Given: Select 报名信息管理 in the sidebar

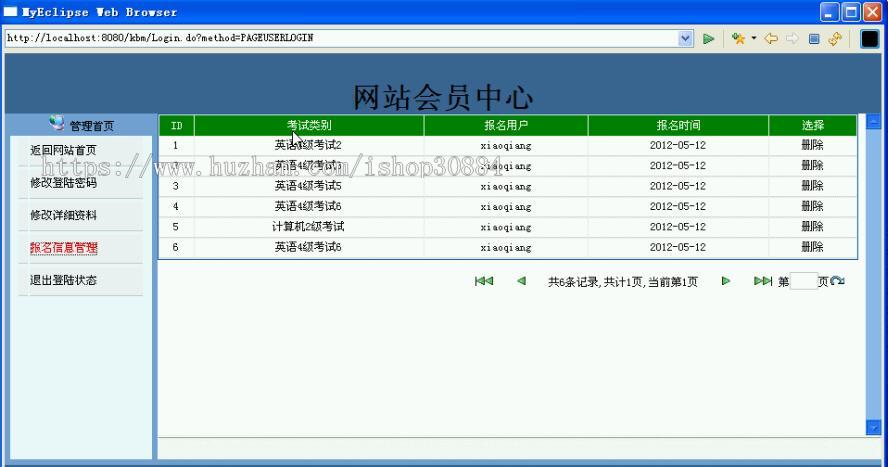Looking at the screenshot, I should 63,247.
